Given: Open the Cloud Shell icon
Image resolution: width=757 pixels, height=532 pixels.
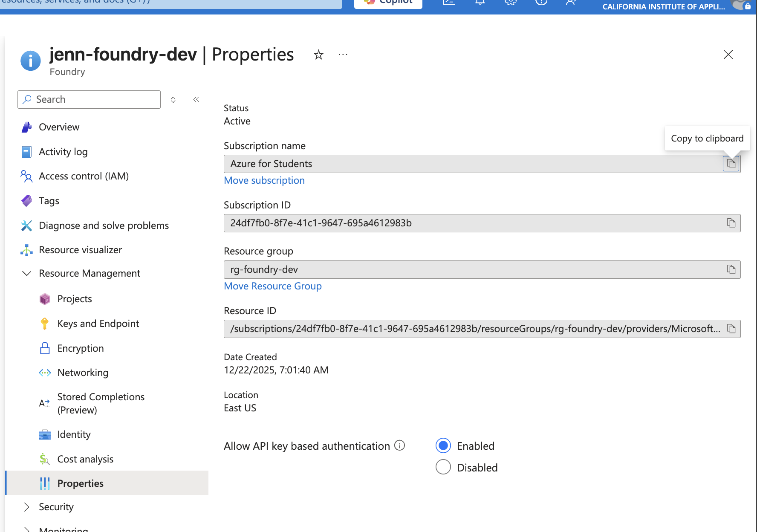Looking at the screenshot, I should pyautogui.click(x=449, y=2).
